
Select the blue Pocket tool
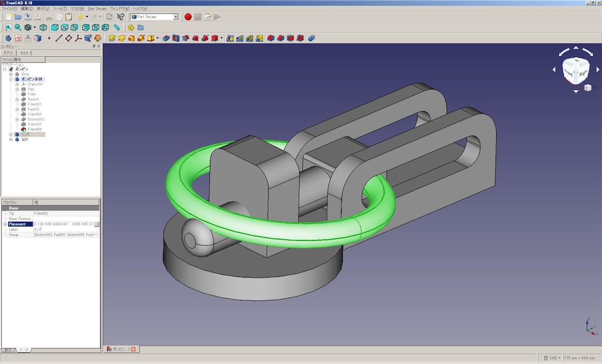(x=166, y=38)
